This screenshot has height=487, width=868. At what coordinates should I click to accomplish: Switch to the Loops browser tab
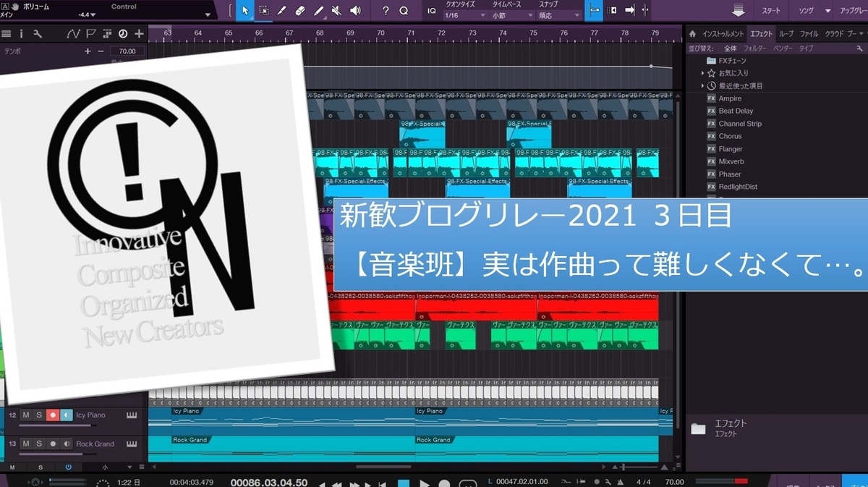coord(786,34)
